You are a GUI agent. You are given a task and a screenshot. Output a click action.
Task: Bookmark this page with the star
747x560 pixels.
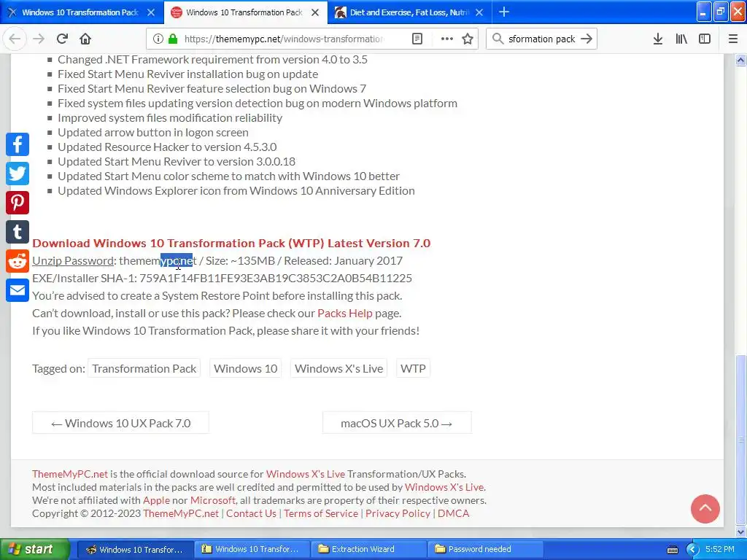coord(468,39)
